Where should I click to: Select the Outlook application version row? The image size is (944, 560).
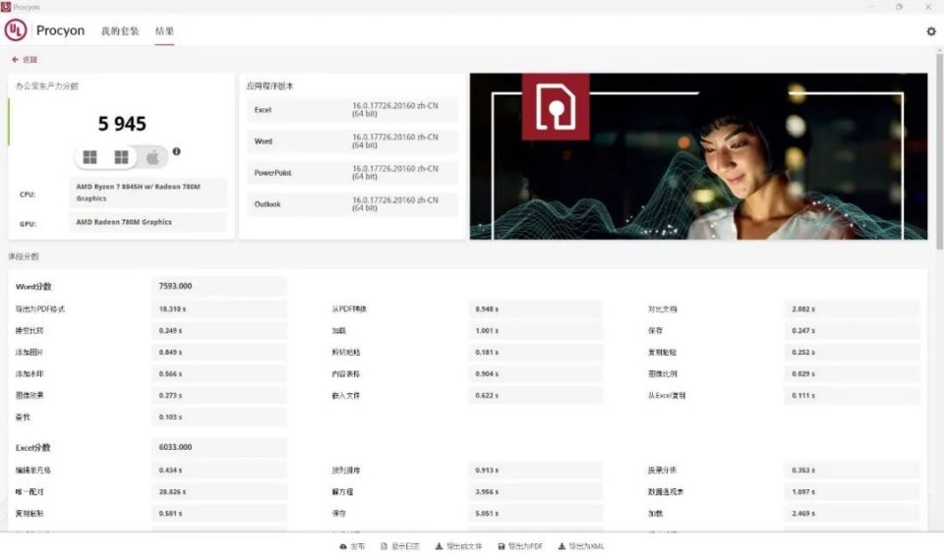352,204
